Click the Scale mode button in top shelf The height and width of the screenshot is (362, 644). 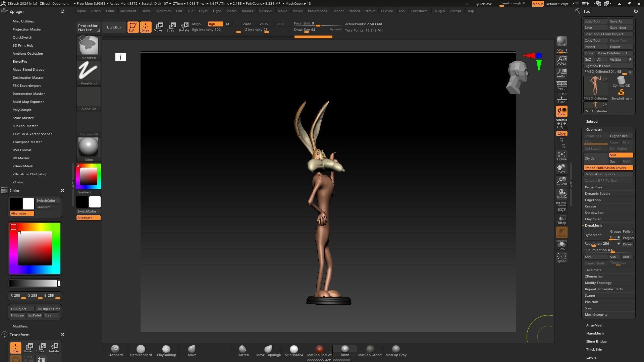170,27
